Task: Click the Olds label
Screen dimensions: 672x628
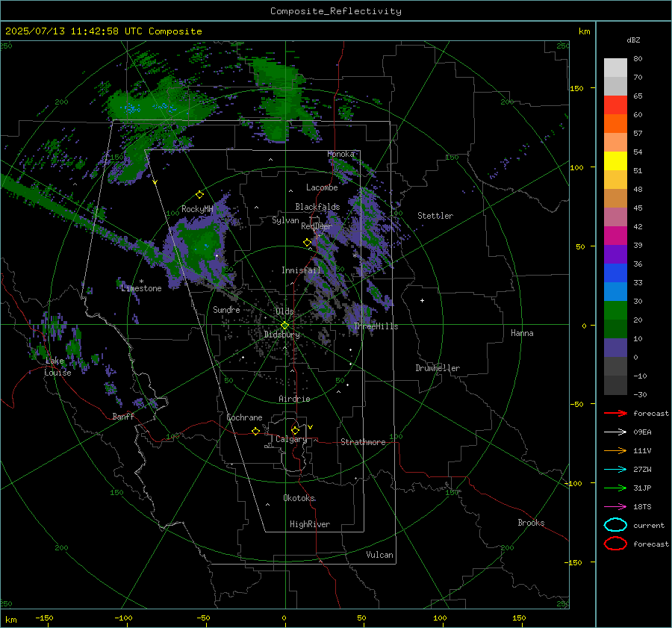Action: [x=284, y=311]
